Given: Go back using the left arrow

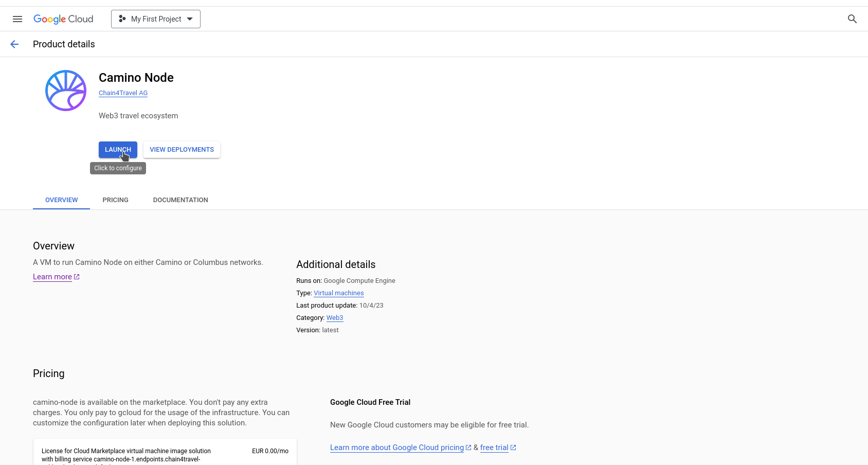Looking at the screenshot, I should click(x=14, y=44).
